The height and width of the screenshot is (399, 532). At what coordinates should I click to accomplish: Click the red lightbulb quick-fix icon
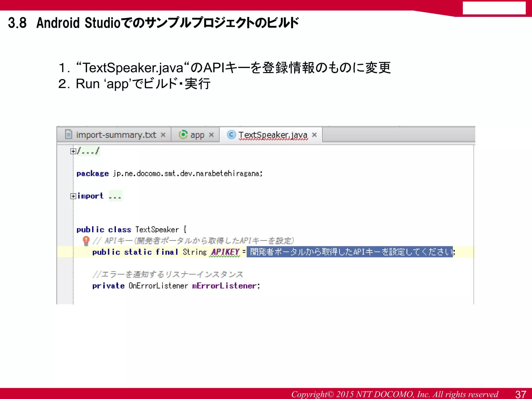coord(86,241)
